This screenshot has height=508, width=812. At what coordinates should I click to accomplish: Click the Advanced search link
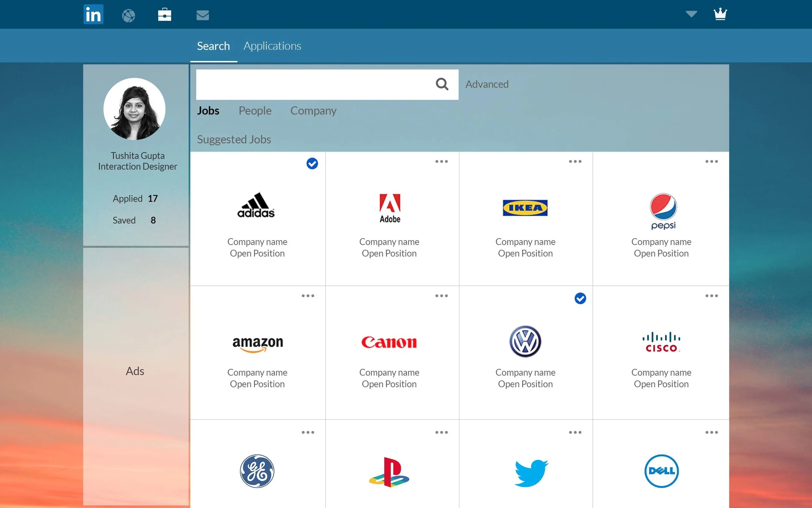487,84
